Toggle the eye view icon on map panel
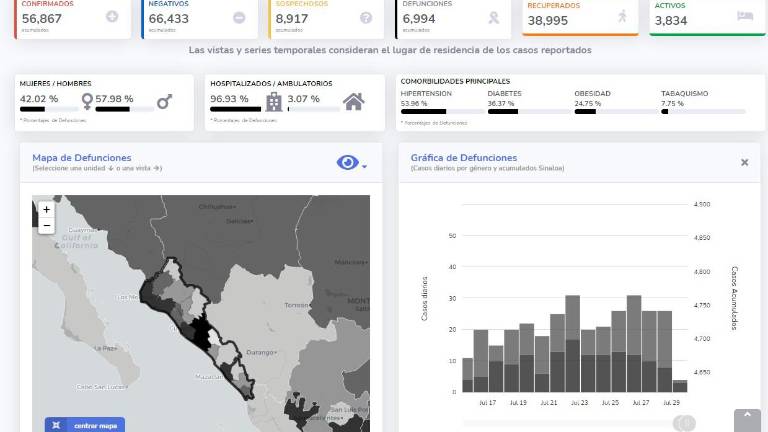Image resolution: width=768 pixels, height=432 pixels. coord(347,162)
